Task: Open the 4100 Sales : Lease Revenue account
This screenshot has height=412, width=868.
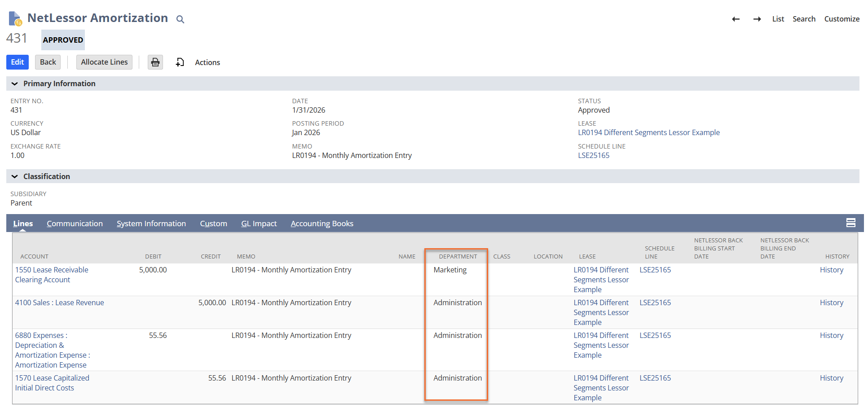Action: coord(59,303)
